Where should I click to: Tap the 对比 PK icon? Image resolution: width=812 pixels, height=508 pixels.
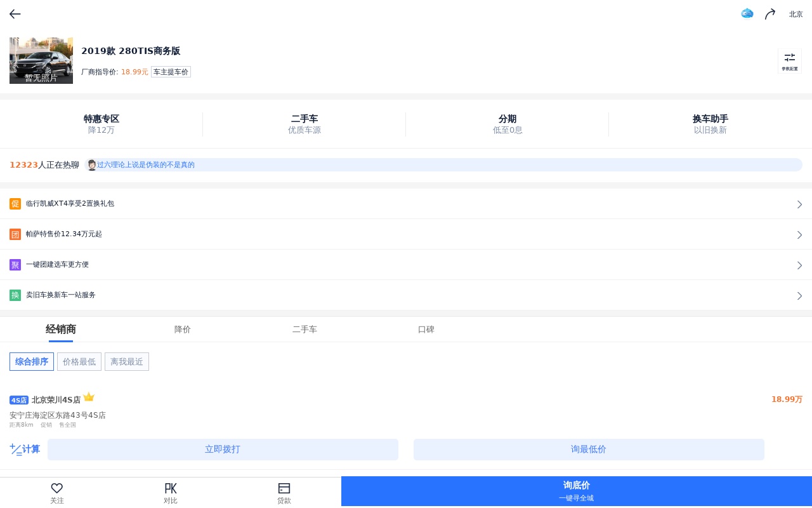click(x=171, y=488)
